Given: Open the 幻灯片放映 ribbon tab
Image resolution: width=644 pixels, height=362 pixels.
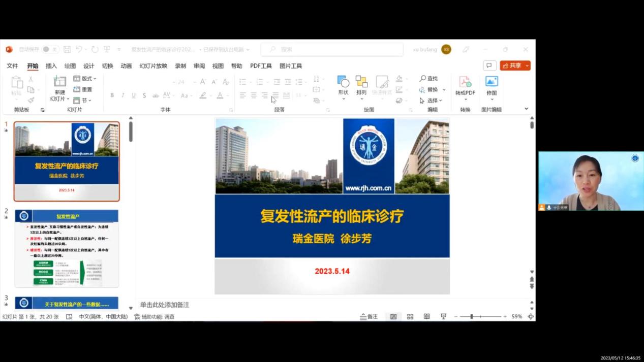Looking at the screenshot, I should pos(154,65).
